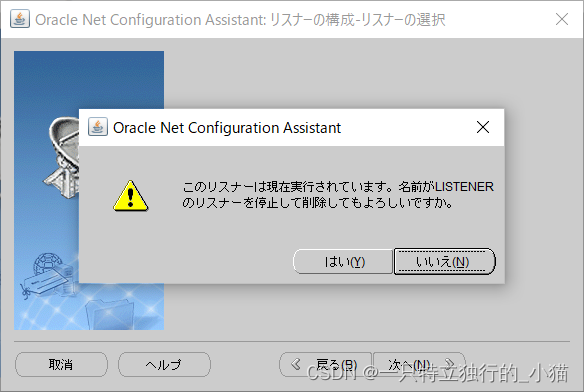Click the いいえ(N) button in the dialog
Image resolution: width=584 pixels, height=392 pixels.
tap(444, 262)
